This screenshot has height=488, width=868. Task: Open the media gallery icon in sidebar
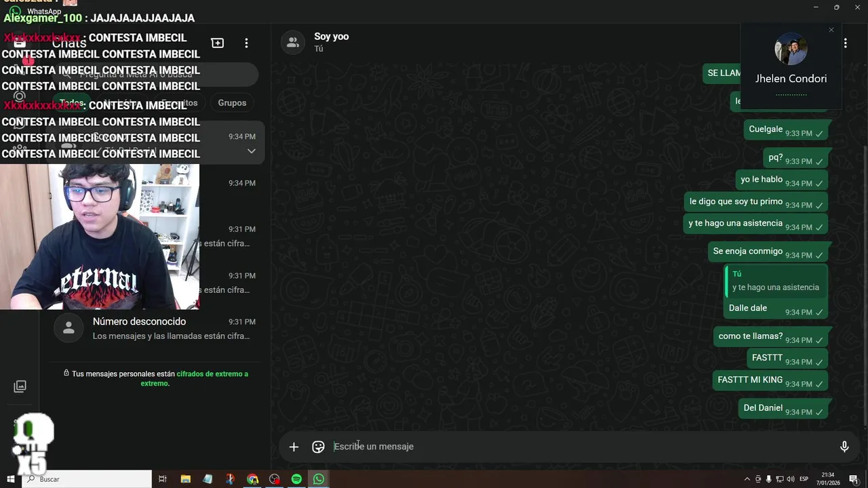tap(20, 386)
